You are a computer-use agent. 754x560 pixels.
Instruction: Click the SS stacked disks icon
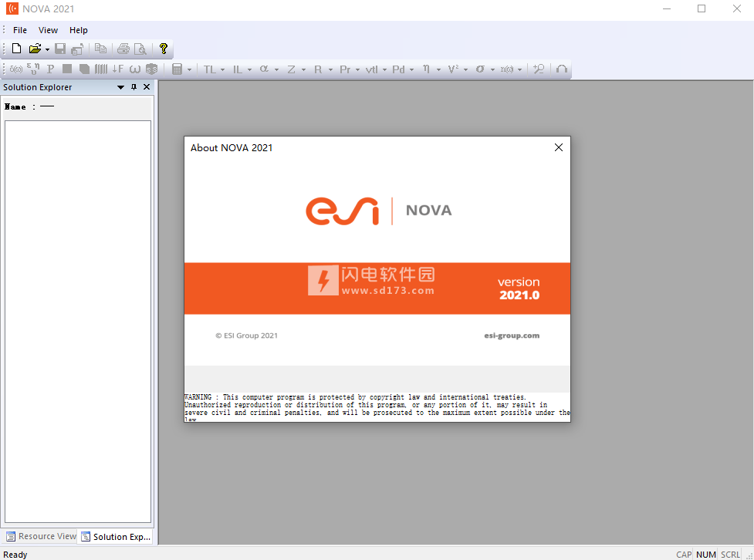pyautogui.click(x=151, y=69)
